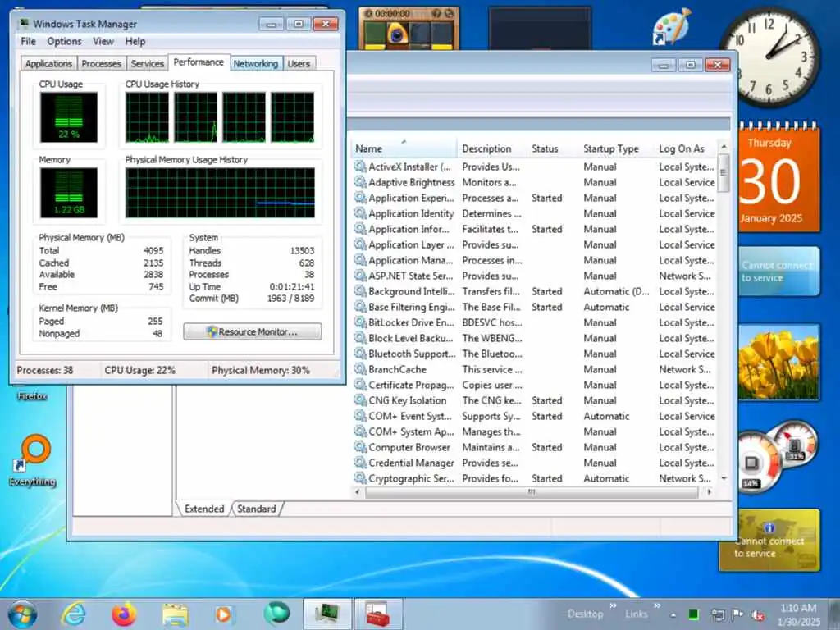Switch to Task Manager Services tab

(x=148, y=63)
